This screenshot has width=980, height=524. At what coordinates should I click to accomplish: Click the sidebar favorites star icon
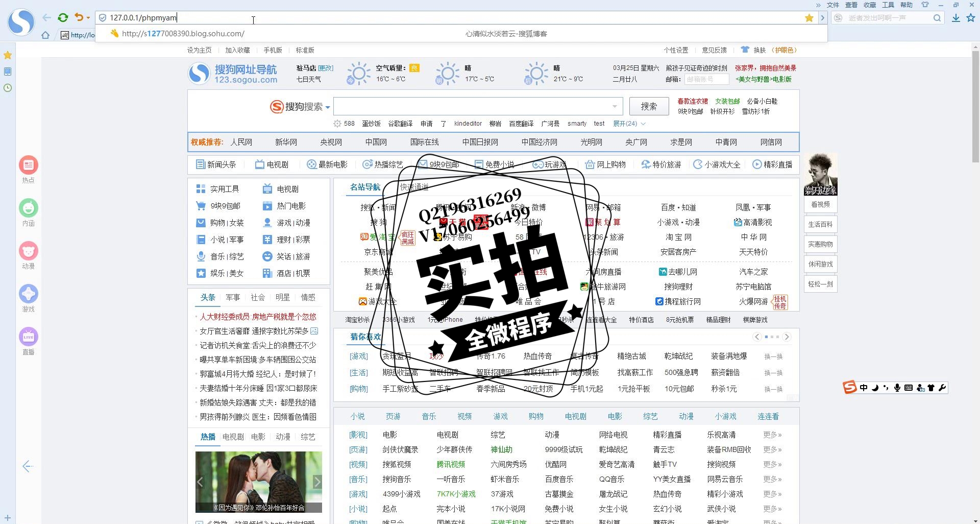pos(8,55)
